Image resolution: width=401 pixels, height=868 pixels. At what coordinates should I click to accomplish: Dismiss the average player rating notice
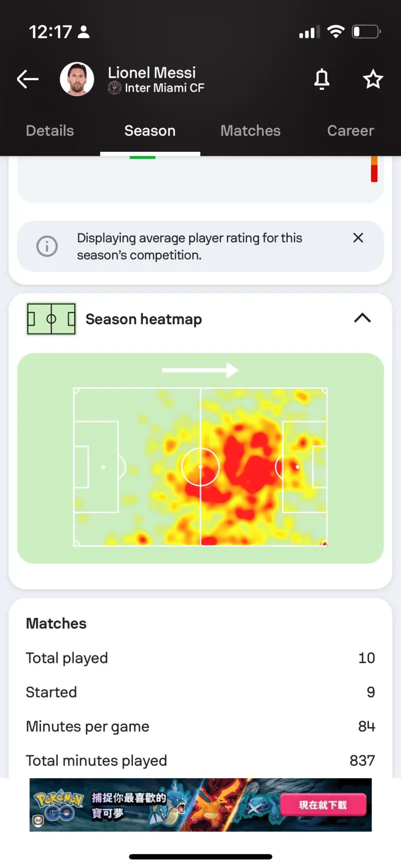coord(358,238)
